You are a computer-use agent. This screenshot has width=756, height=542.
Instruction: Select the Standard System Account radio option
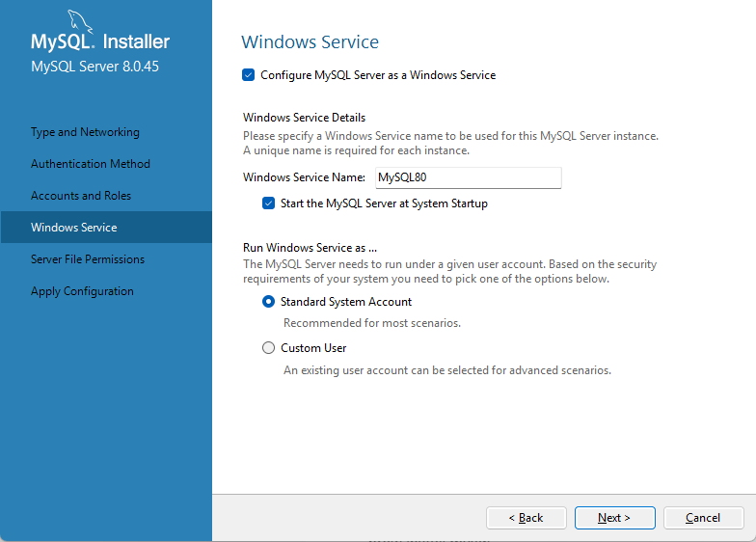268,302
